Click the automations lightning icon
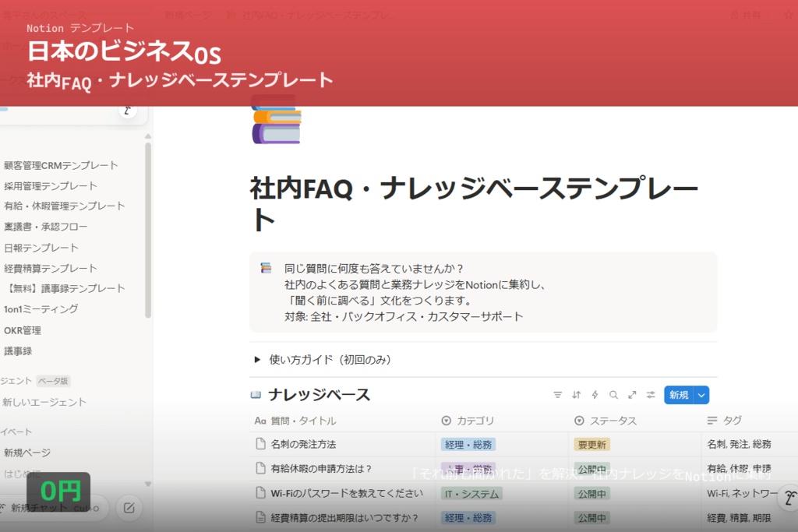The height and width of the screenshot is (532, 798). click(x=595, y=395)
